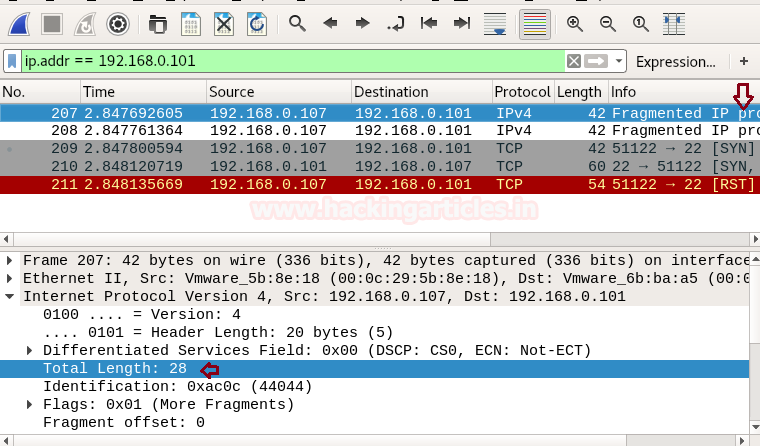Image resolution: width=760 pixels, height=446 pixels.
Task: Open display filter bookmark icon
Action: click(12, 61)
